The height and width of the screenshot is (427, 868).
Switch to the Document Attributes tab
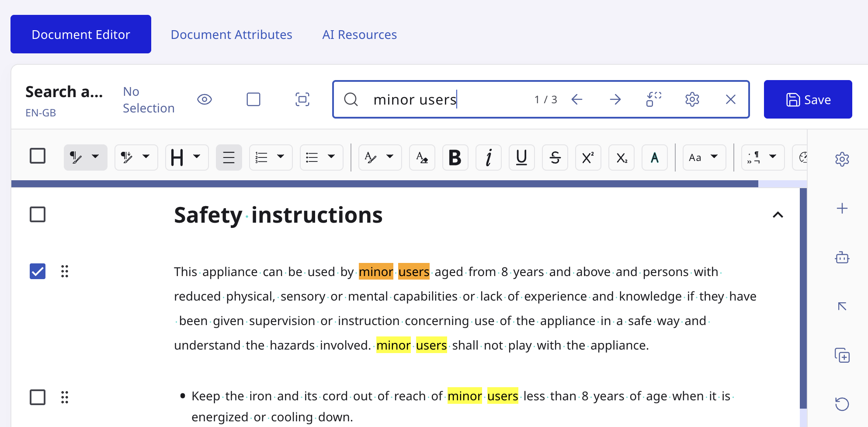(231, 35)
